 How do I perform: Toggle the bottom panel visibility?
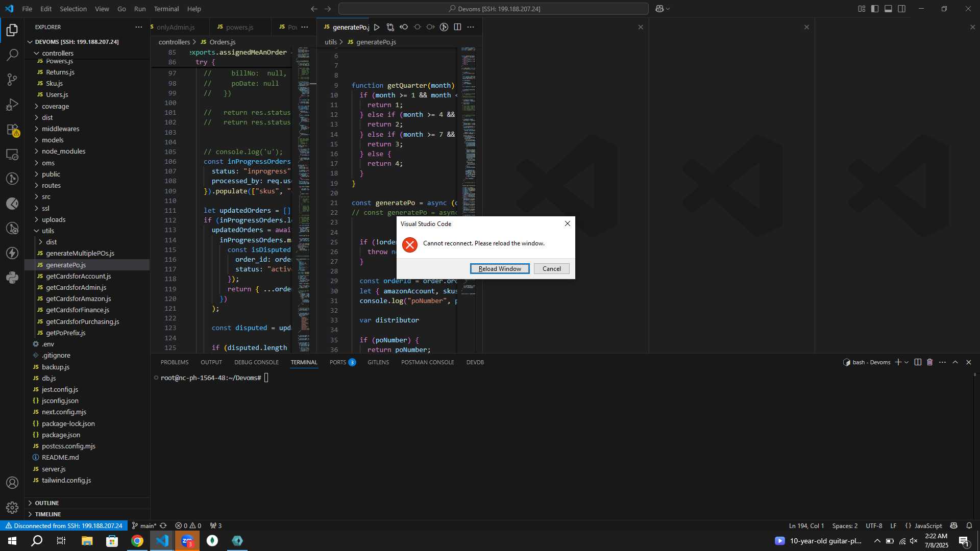coord(888,9)
